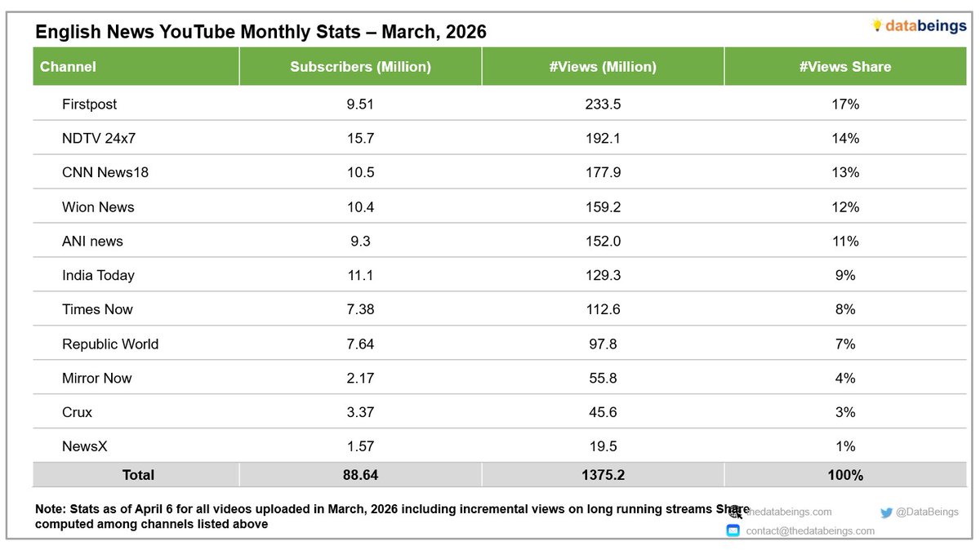This screenshot has width=980, height=550.
Task: Select the Mirror Now channel name
Action: click(x=96, y=378)
